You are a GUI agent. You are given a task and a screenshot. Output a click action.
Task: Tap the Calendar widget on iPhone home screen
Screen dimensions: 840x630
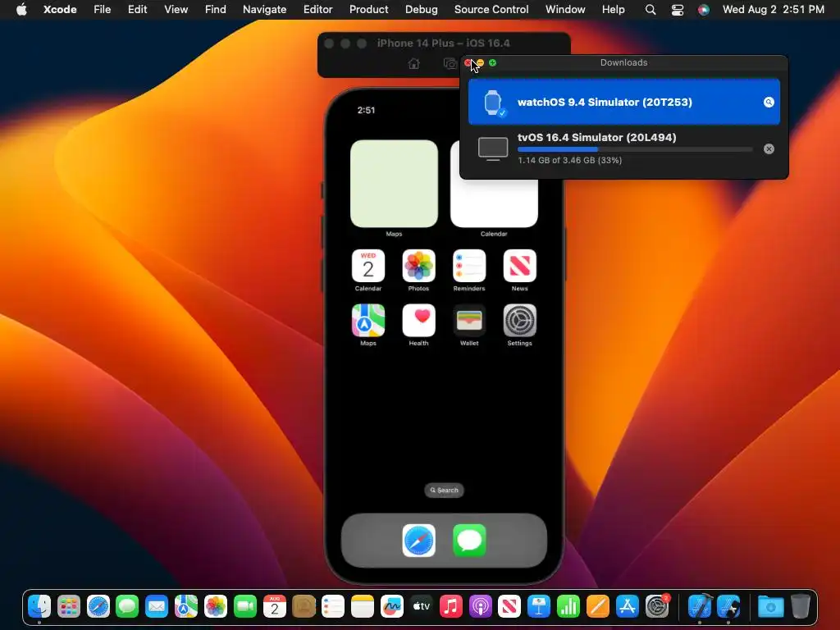pos(494,203)
